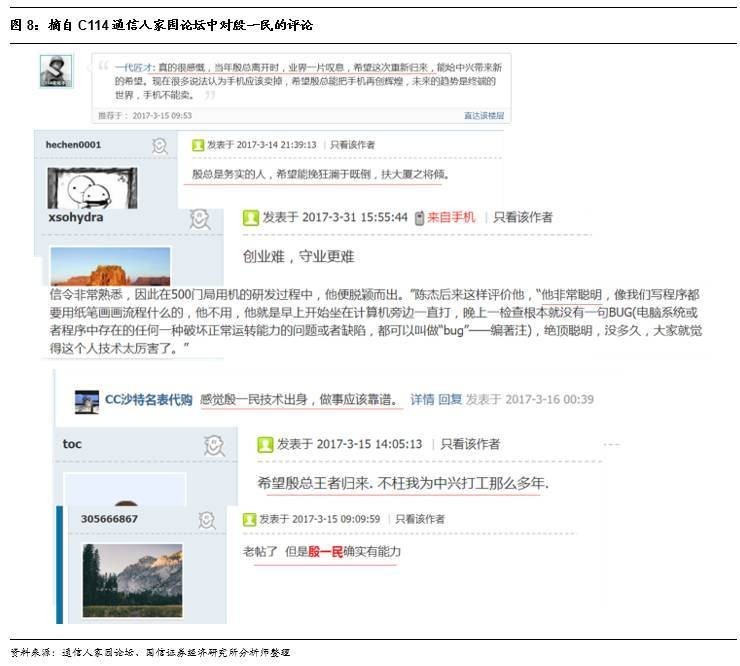
Task: Click the green post icon in toc's post
Action: [x=265, y=444]
